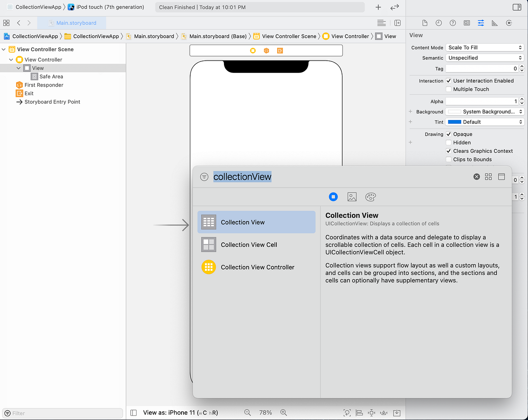Open the Identity inspector
Image resolution: width=528 pixels, height=420 pixels.
click(467, 23)
